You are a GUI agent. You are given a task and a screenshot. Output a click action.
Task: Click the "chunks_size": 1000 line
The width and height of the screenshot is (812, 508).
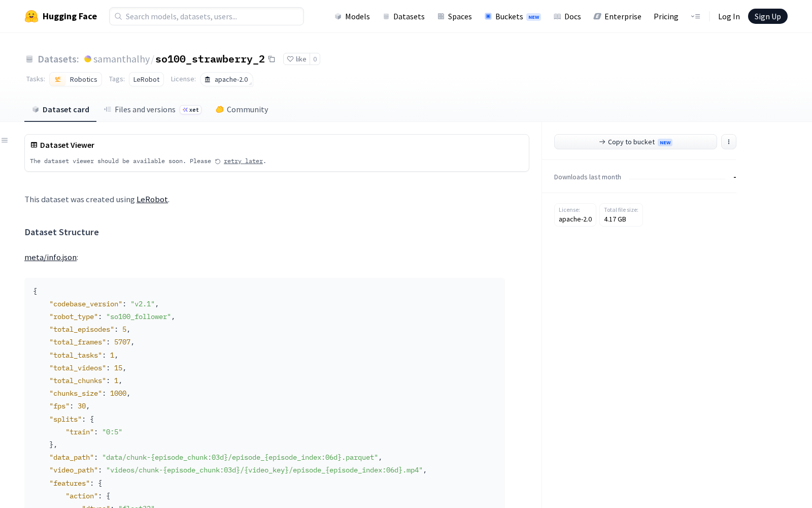coord(90,394)
